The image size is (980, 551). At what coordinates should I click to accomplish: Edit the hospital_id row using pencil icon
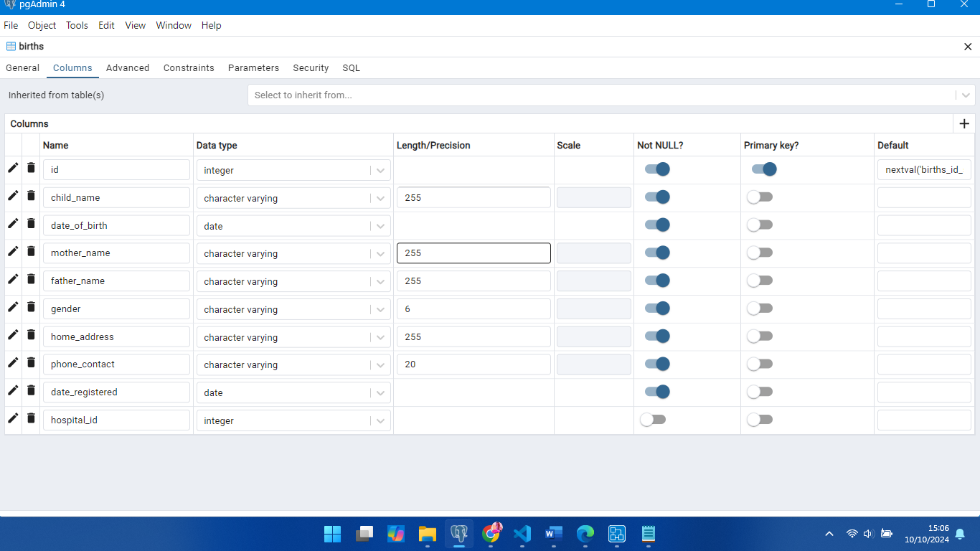(13, 418)
